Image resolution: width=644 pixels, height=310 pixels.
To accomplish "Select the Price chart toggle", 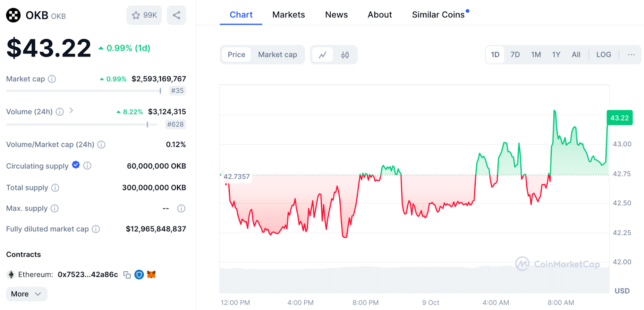I will click(236, 55).
